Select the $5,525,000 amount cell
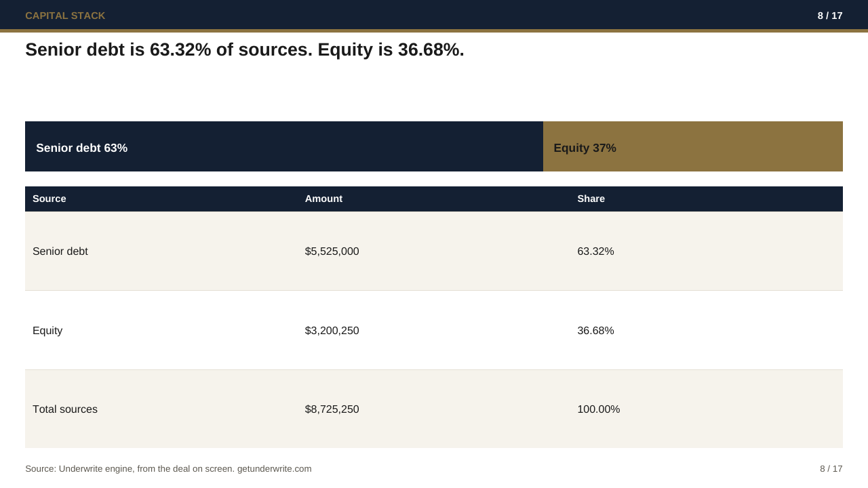This screenshot has width=868, height=488. point(332,251)
